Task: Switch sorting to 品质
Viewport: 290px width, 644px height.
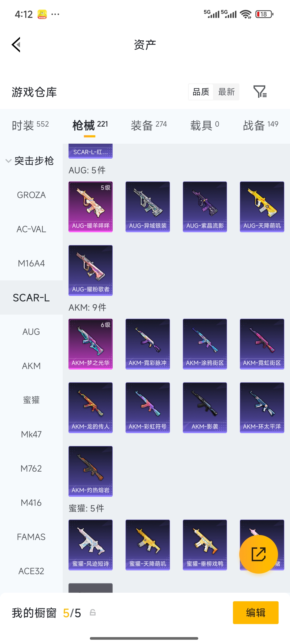Action: pyautogui.click(x=201, y=92)
